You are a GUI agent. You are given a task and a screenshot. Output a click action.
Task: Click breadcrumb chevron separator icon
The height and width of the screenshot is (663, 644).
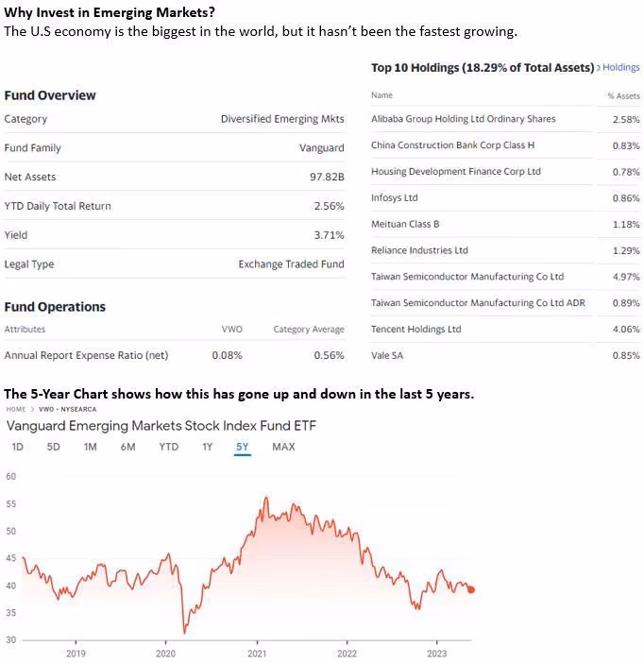tap(32, 409)
